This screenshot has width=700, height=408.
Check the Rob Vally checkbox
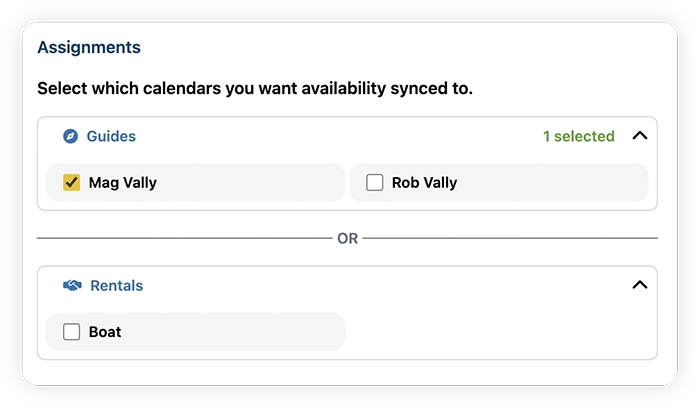[375, 183]
